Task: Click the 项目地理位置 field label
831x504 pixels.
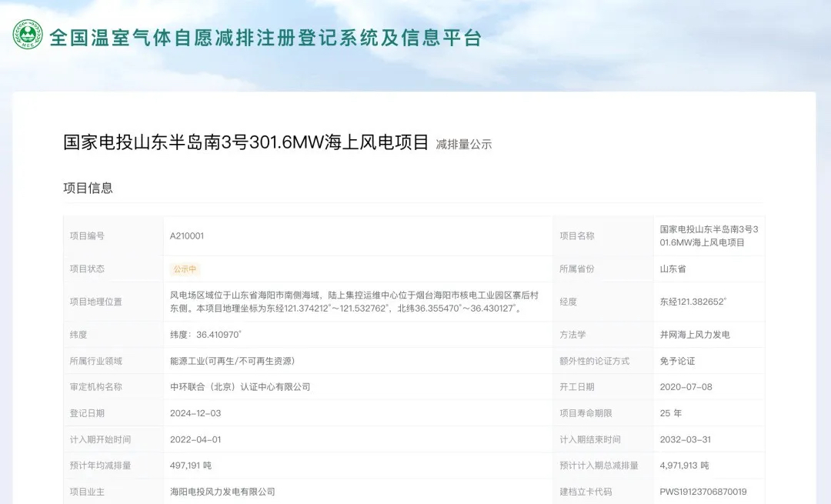Action: click(96, 302)
